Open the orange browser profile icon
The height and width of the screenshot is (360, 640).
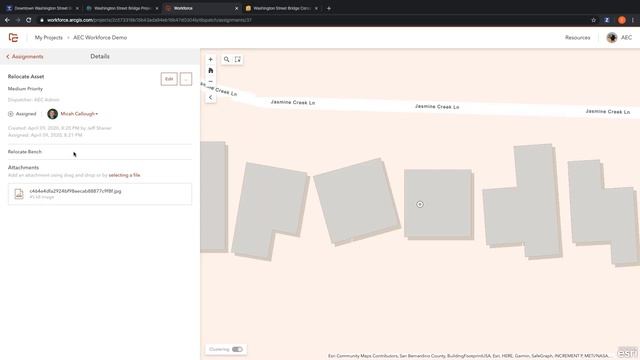(x=622, y=20)
